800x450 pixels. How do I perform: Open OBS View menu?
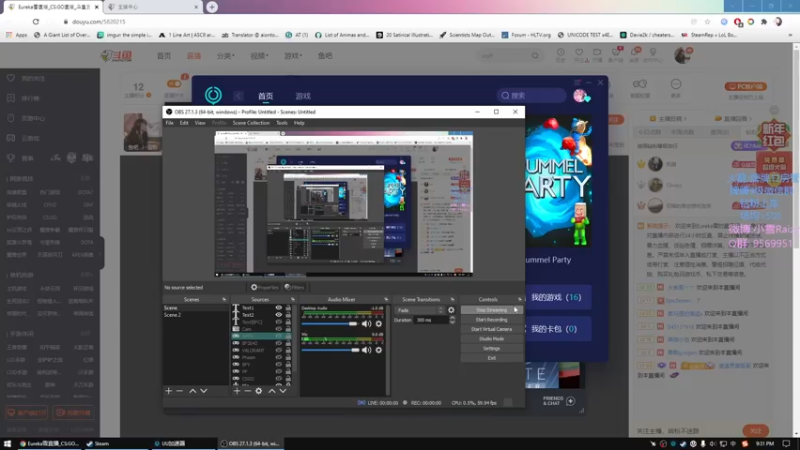point(200,123)
